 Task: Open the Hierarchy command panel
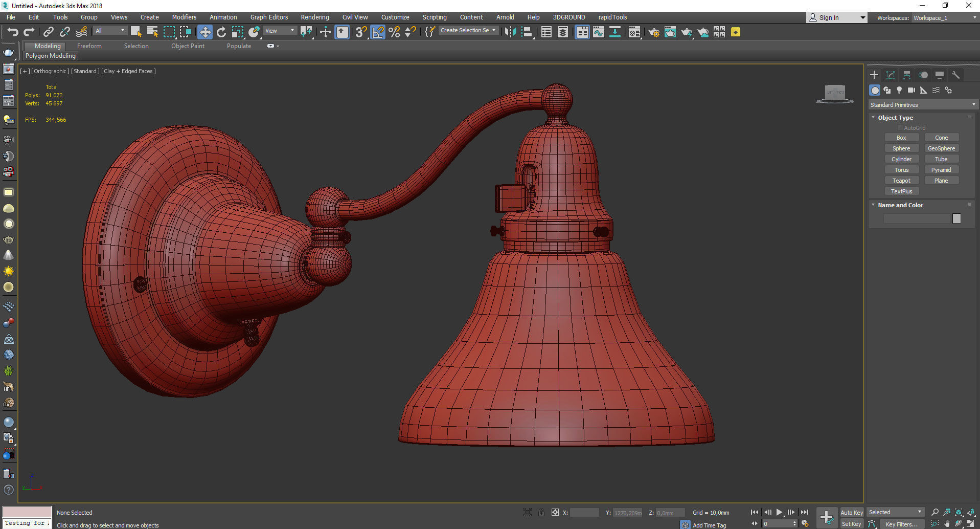click(x=907, y=75)
